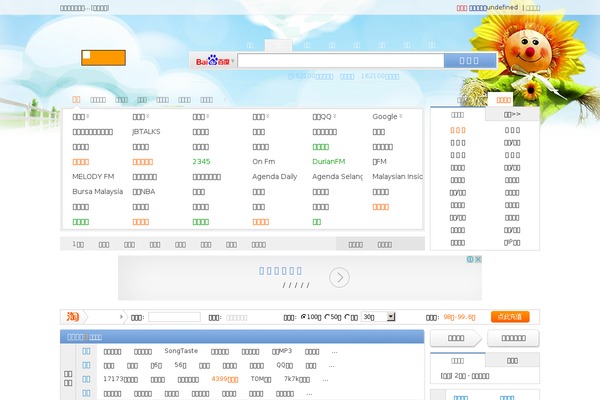This screenshot has width=600, height=400.
Task: Expand the arrow beside QQ link in top row
Action: tap(334, 116)
